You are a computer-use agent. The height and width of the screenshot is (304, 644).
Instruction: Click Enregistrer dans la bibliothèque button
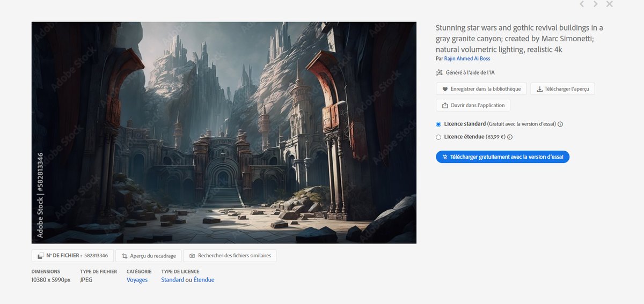481,89
